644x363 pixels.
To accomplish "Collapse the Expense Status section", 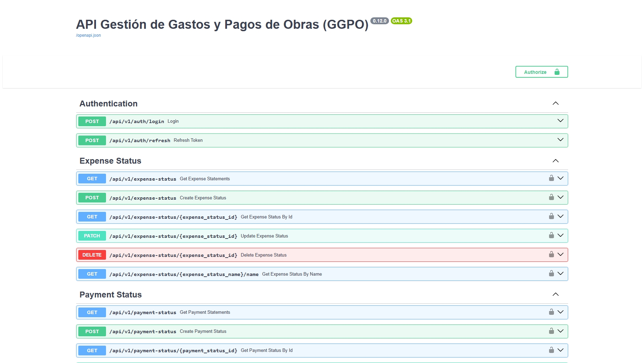I will point(556,161).
